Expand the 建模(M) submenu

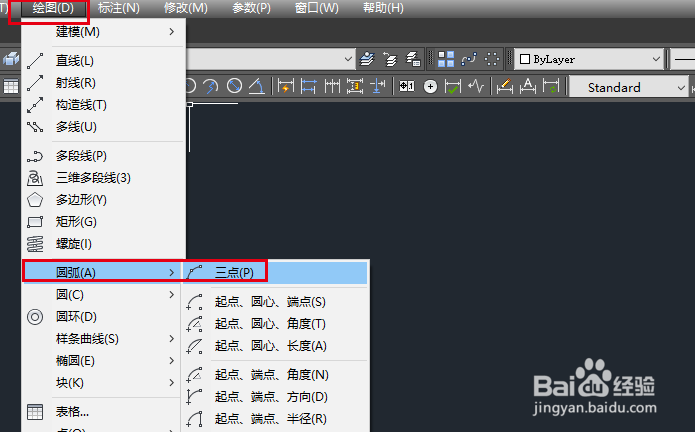click(x=103, y=32)
